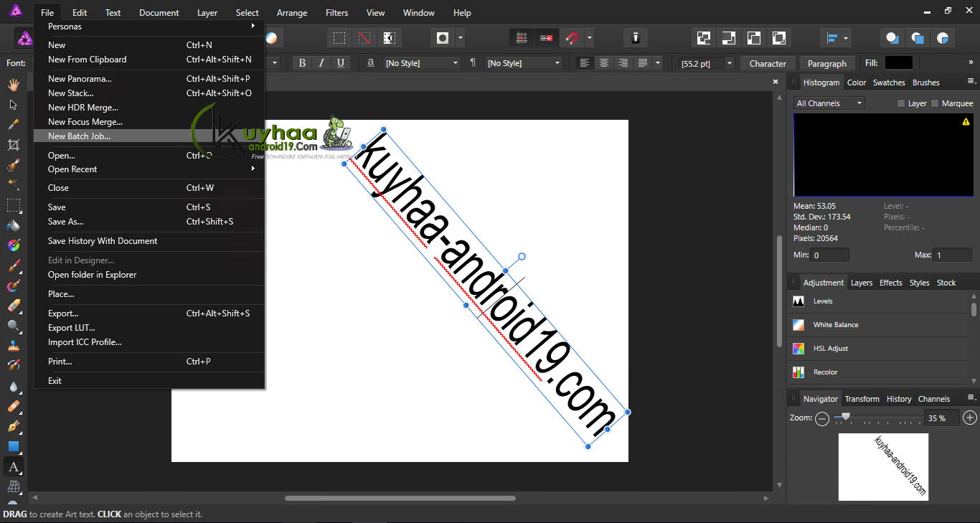Click the black Fill color swatch

[x=899, y=63]
